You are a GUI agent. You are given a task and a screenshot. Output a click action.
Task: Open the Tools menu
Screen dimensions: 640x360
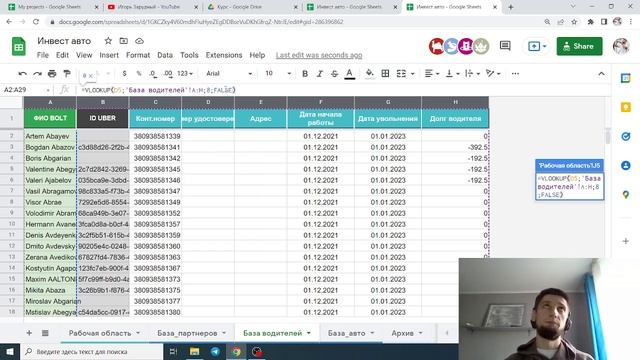click(x=189, y=55)
